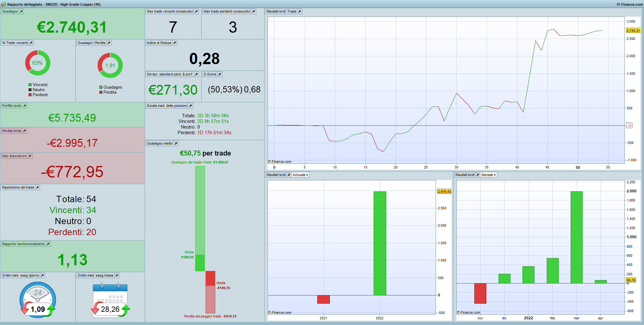Click wrench next to Max trade vincenti consecutivi
644x325 pixels.
point(196,11)
